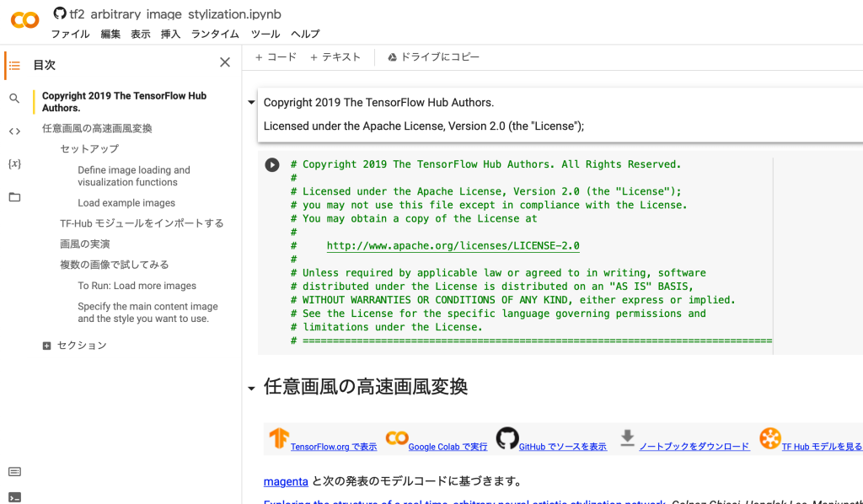Open the table of contents sidebar icon

[14, 65]
